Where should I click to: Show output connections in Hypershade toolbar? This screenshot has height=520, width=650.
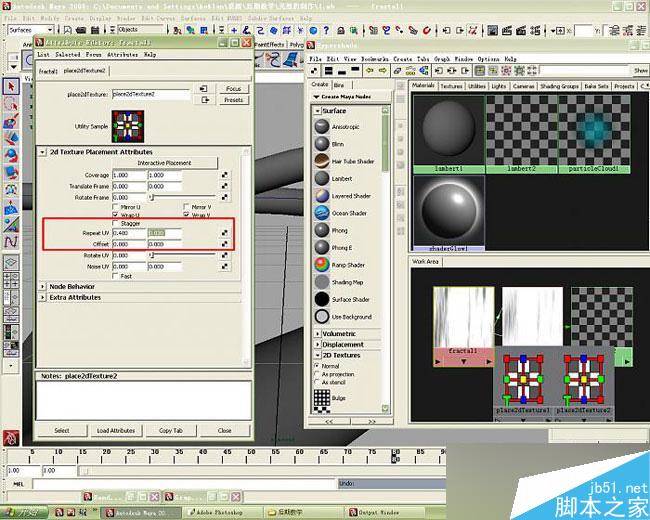tap(466, 70)
